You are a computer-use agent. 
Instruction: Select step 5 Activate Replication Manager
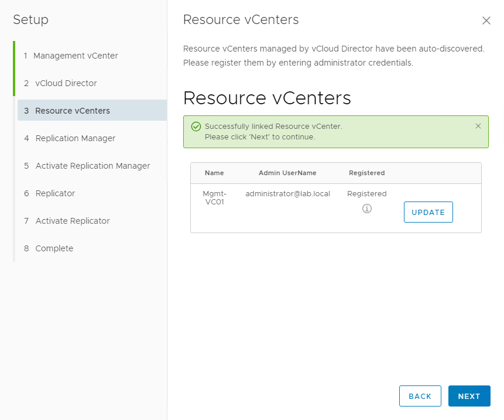click(x=92, y=166)
